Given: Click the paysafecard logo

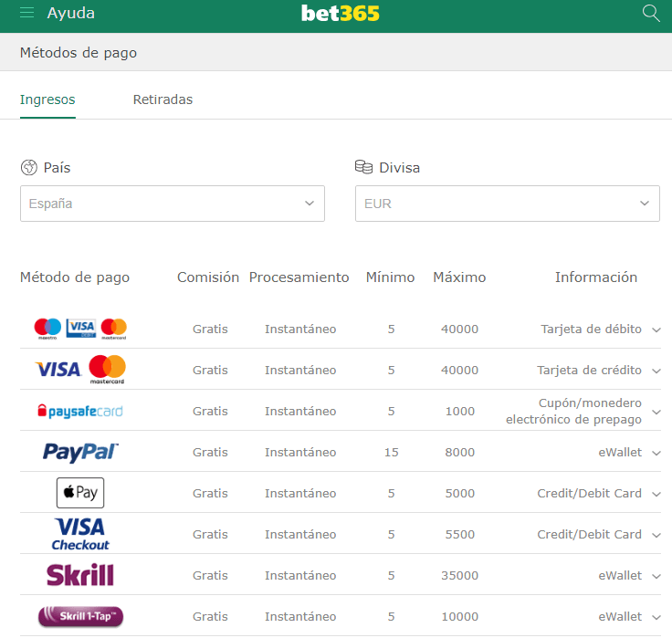Looking at the screenshot, I should [80, 411].
